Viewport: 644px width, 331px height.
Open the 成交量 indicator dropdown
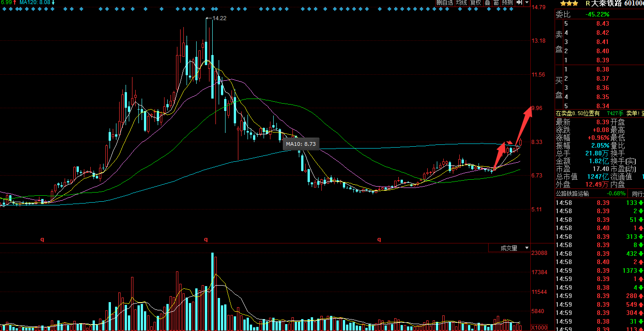(x=509, y=248)
